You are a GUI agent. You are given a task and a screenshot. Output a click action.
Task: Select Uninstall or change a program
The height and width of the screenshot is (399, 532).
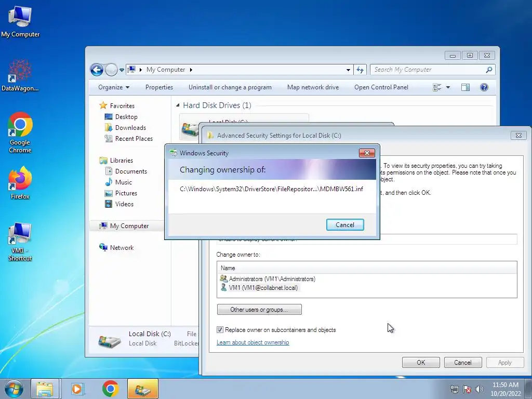[x=230, y=87]
